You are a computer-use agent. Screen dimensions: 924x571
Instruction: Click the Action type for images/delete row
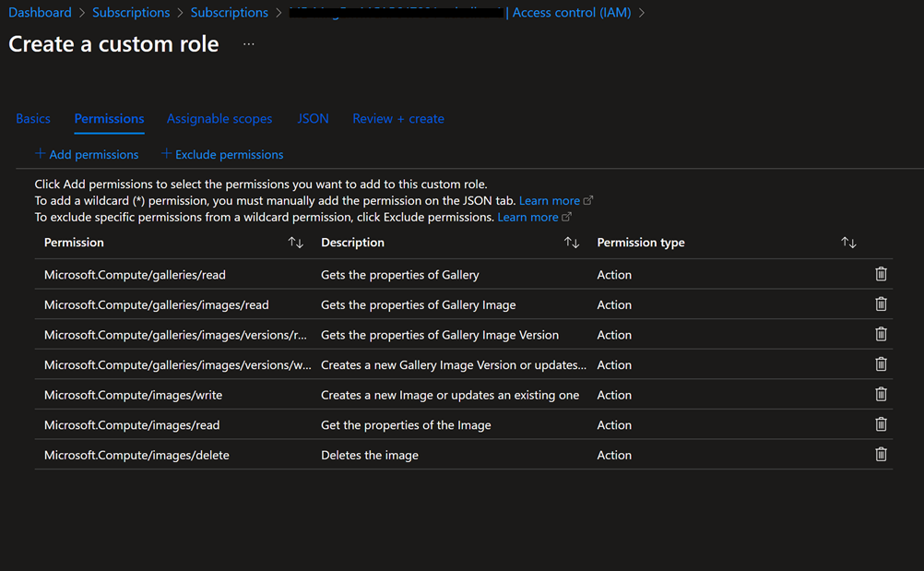pyautogui.click(x=614, y=455)
